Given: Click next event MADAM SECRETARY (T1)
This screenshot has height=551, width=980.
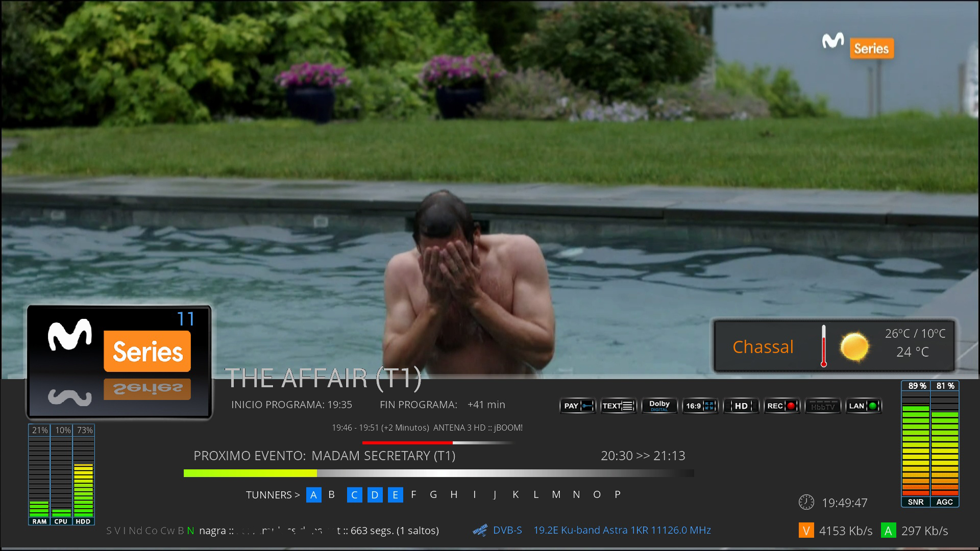Looking at the screenshot, I should [x=383, y=456].
